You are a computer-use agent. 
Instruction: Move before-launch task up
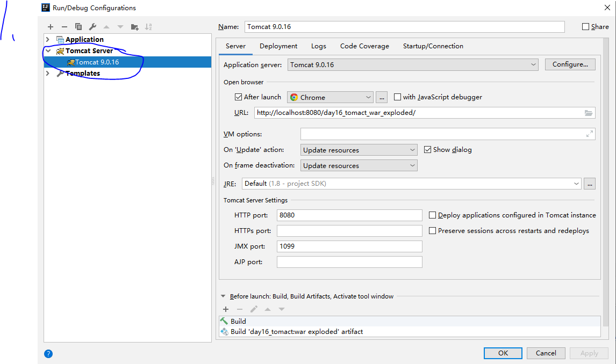tap(268, 309)
